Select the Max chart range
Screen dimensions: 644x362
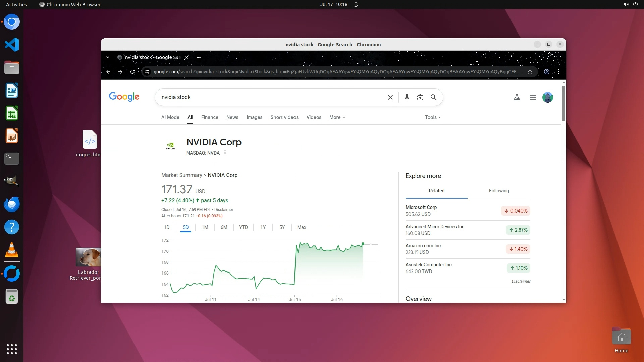click(301, 227)
